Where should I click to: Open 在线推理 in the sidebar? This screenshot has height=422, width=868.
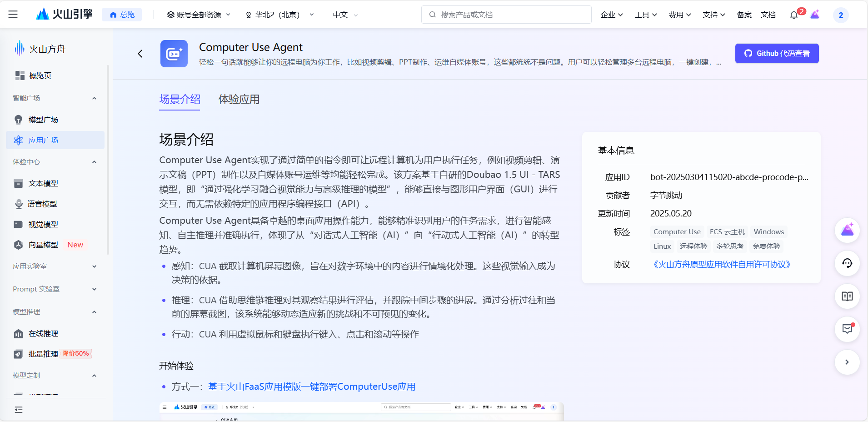pos(55,333)
